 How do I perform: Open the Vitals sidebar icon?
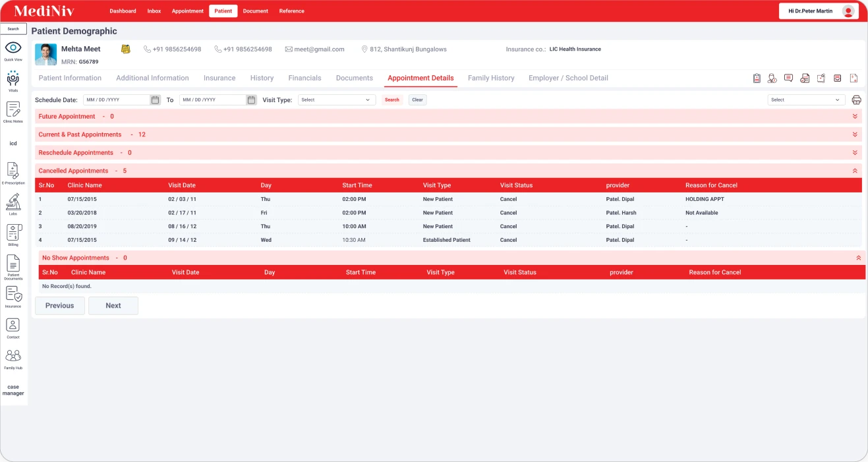coord(13,79)
